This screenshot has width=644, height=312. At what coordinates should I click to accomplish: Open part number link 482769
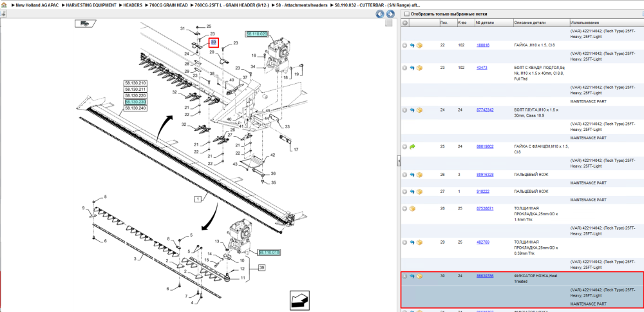click(x=482, y=242)
